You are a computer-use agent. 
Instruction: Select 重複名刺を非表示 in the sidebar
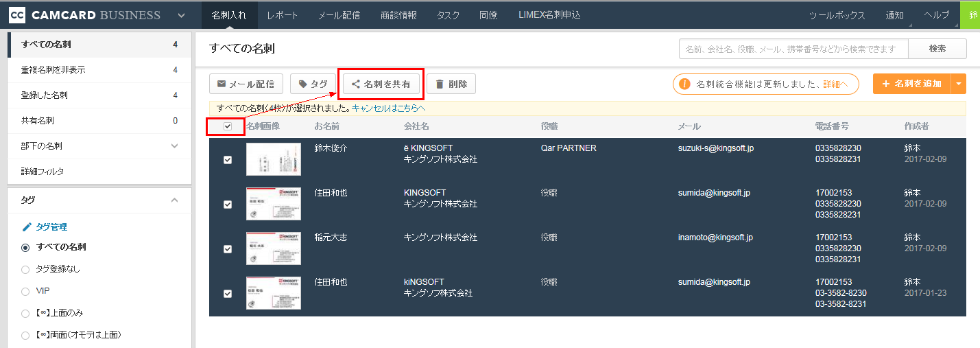[x=99, y=70]
